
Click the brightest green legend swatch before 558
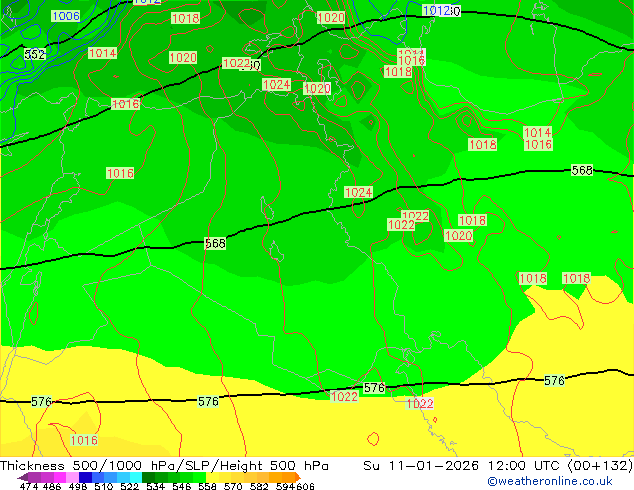coord(199,477)
